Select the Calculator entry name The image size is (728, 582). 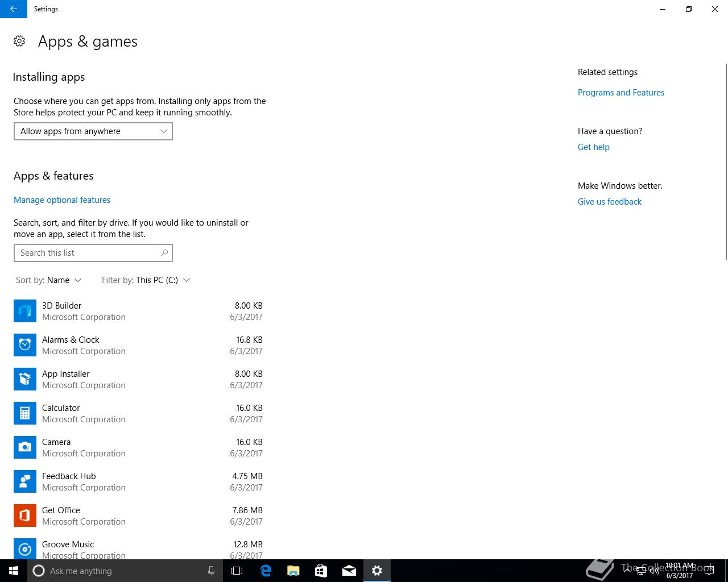tap(61, 408)
